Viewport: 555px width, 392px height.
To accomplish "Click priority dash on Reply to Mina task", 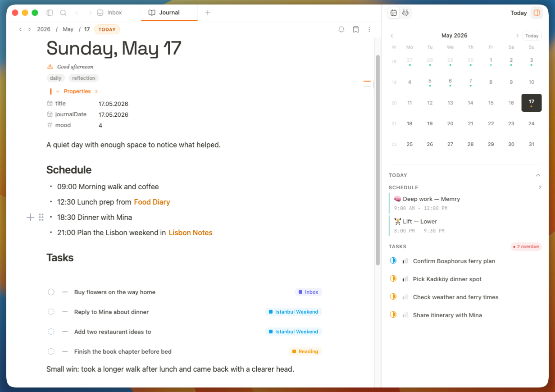I will point(65,312).
